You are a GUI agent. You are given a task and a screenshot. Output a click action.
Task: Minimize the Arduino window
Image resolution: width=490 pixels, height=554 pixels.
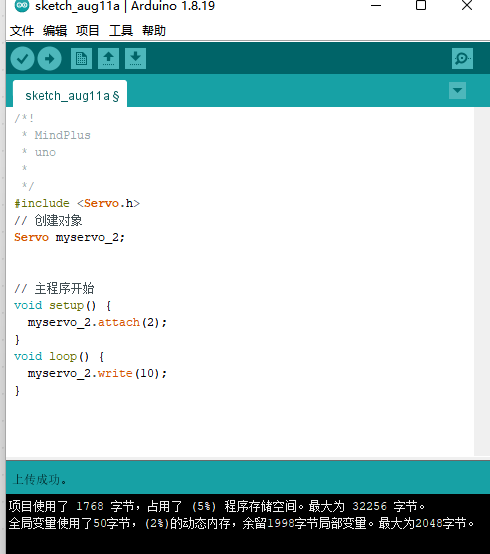point(376,5)
